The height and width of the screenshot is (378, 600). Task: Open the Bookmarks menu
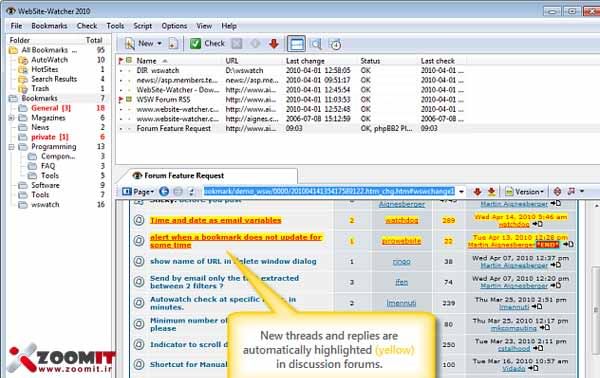(49, 26)
